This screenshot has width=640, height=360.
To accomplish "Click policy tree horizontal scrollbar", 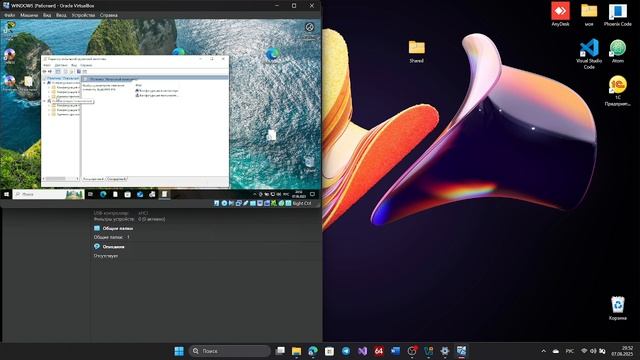I will coord(61,179).
